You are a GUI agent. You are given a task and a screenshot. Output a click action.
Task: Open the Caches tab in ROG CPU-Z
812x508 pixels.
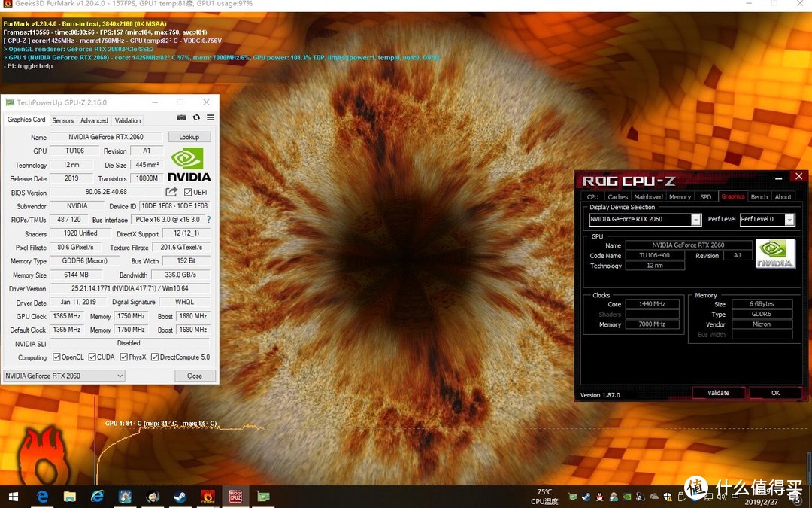coord(618,197)
